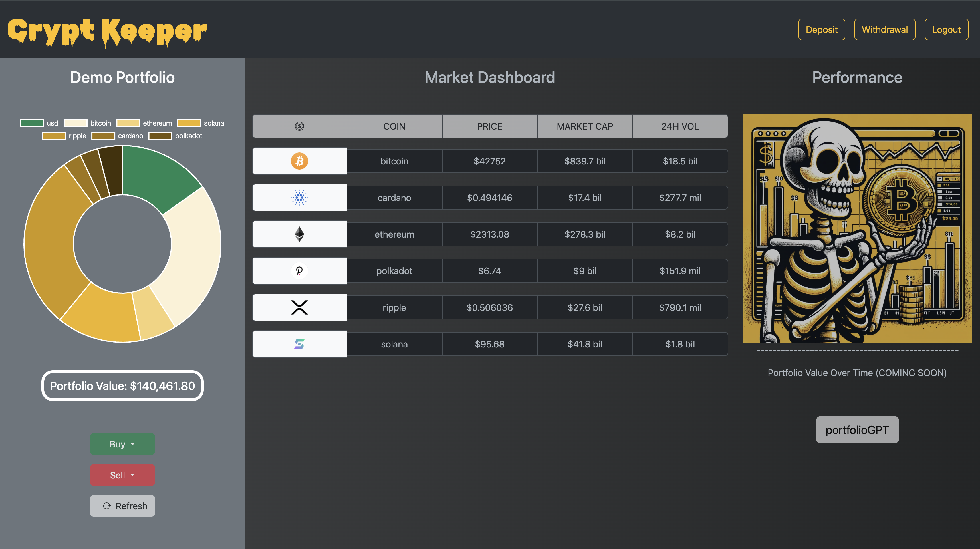Click the Ethereum diamond icon
This screenshot has width=980, height=549.
299,234
